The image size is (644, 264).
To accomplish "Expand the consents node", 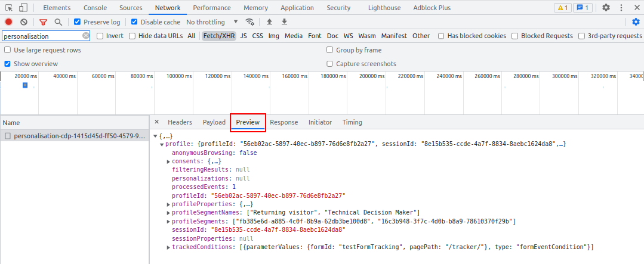I will click(x=168, y=161).
